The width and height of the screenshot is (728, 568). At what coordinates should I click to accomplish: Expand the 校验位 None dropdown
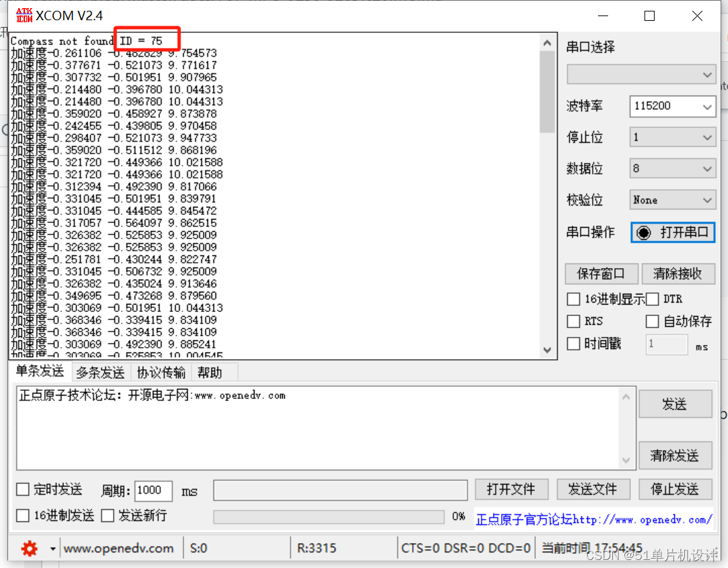pyautogui.click(x=672, y=200)
